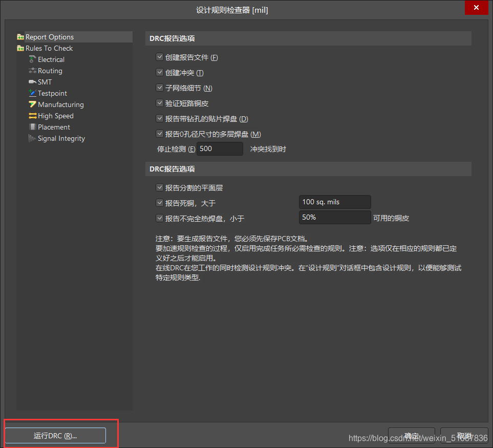Select the 50% copper threshold field

(334, 217)
